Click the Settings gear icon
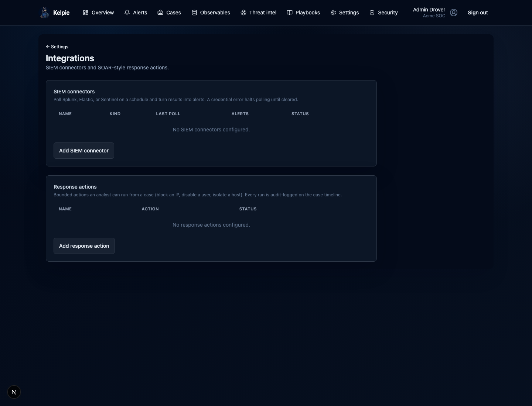Viewport: 532px width, 406px height. (333, 13)
